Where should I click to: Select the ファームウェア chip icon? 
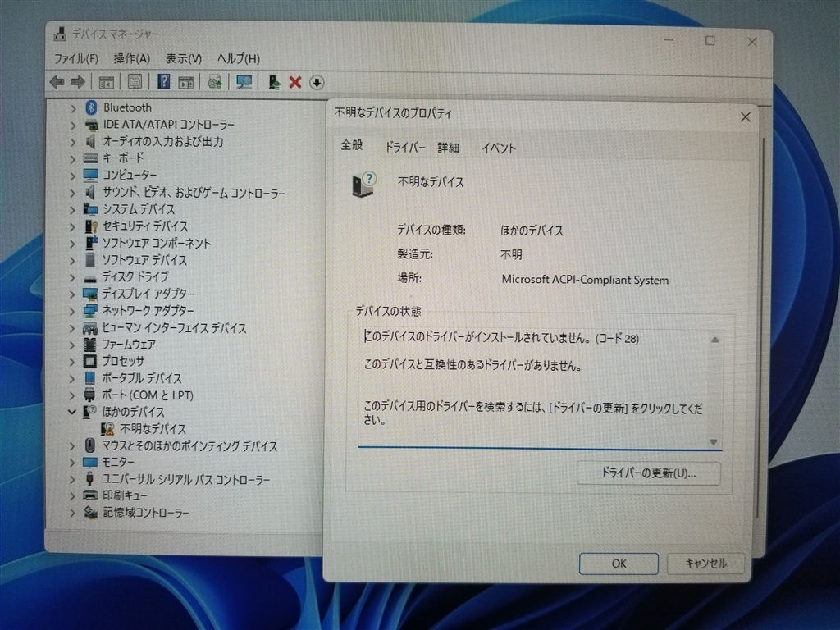point(90,344)
